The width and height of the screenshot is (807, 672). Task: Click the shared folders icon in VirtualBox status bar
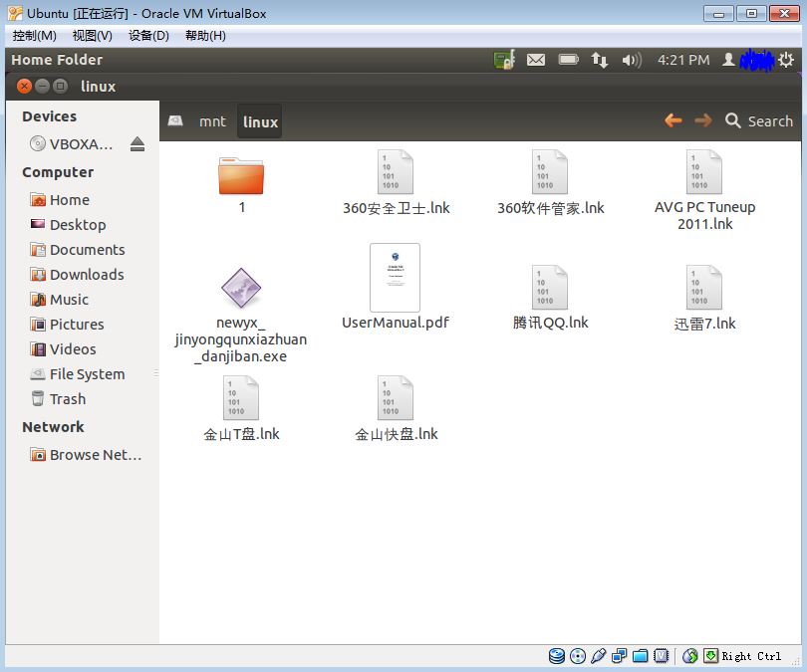pos(641,655)
